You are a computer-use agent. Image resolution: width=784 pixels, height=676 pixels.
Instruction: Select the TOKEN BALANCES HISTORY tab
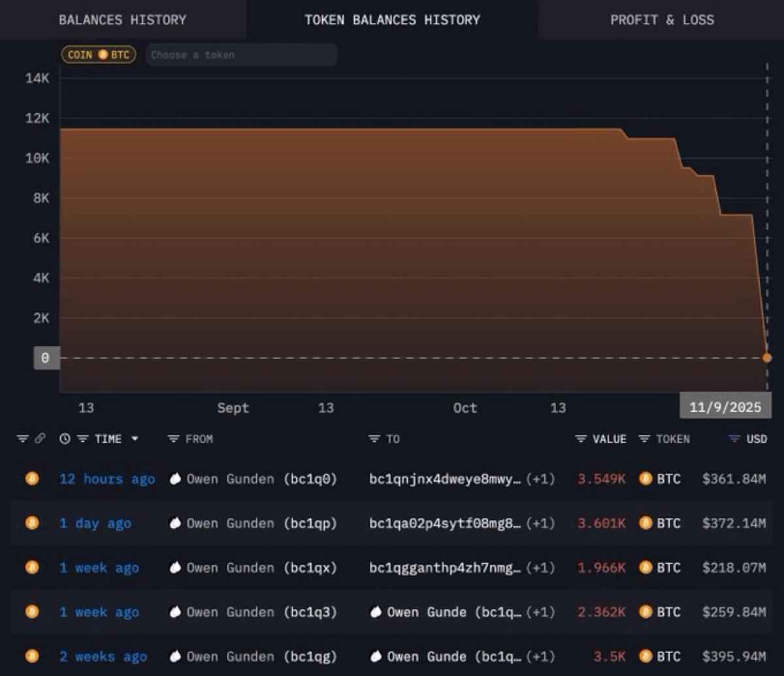click(x=392, y=20)
